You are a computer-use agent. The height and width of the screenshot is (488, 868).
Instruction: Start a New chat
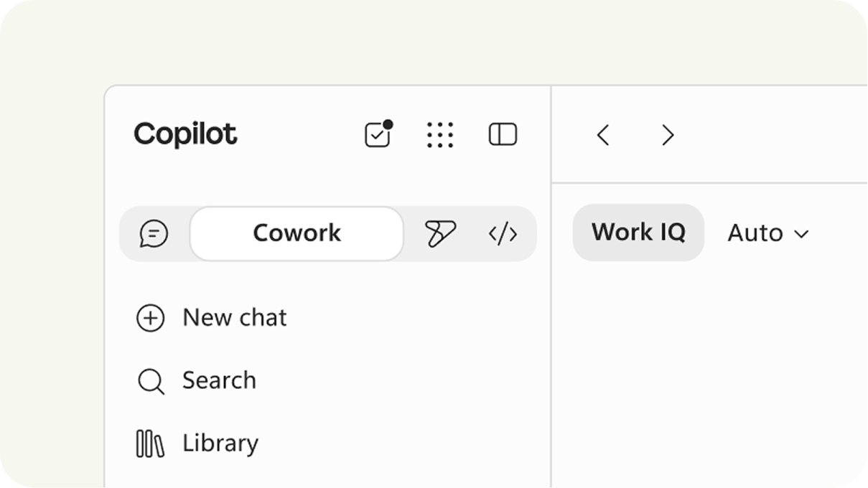tap(212, 318)
